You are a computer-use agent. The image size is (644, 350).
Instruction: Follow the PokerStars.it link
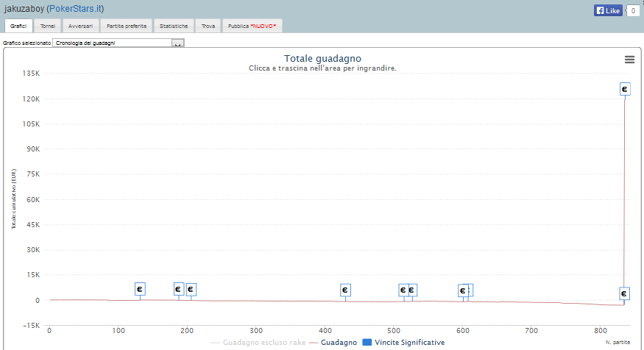(x=80, y=8)
